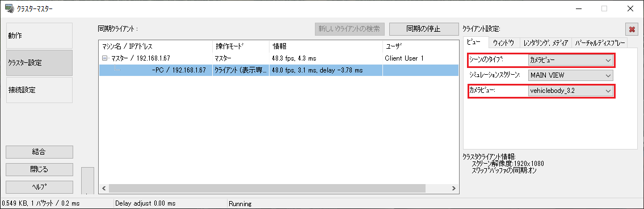Screen dimensions: 644x209
Task: Click the 'Delay adjust 0.00 ms' status entry
Action: 145,203
